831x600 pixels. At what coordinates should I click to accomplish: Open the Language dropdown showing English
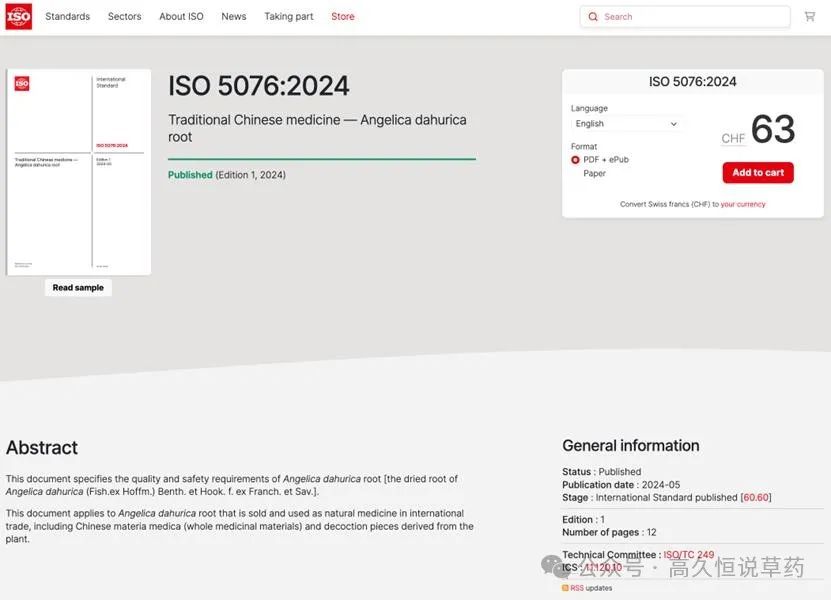point(626,123)
